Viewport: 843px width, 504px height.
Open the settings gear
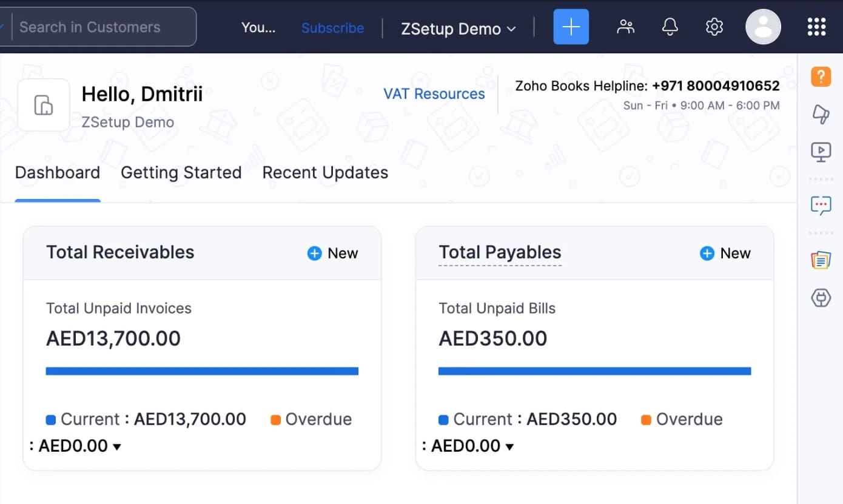click(714, 27)
